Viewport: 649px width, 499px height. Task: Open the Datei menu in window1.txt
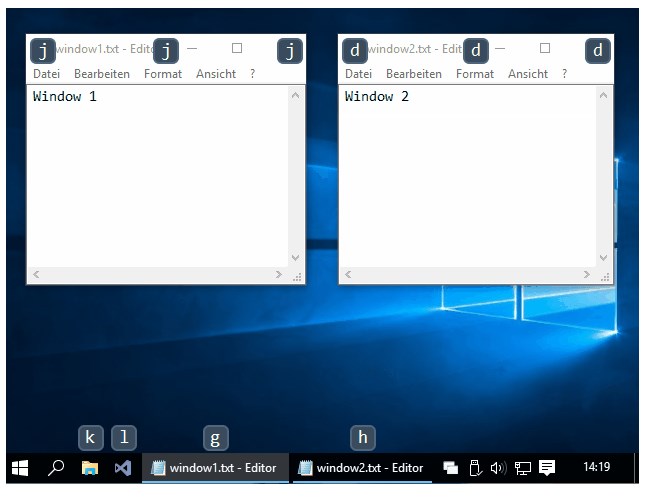pos(46,74)
